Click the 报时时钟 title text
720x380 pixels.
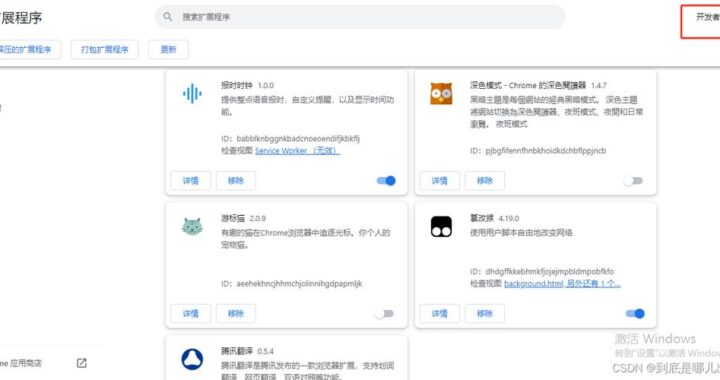click(236, 85)
